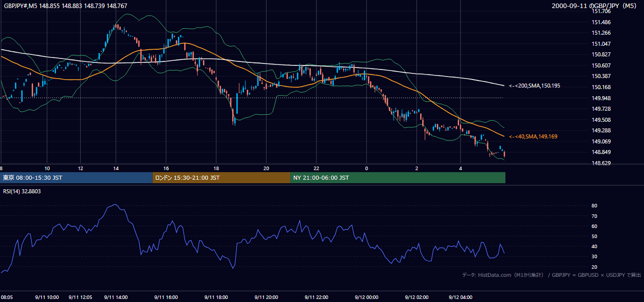Image resolution: width=644 pixels, height=302 pixels.
Task: Click price axis value 149.069
Action: [x=601, y=141]
